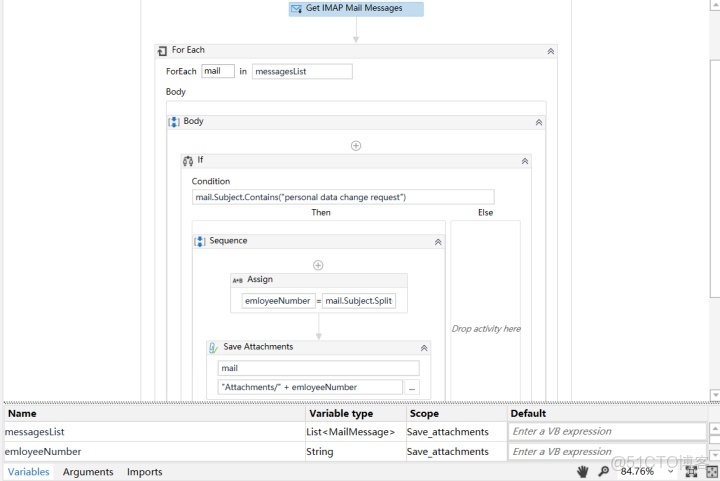Edit Assign value mail.Subject.Split field

pyautogui.click(x=359, y=301)
